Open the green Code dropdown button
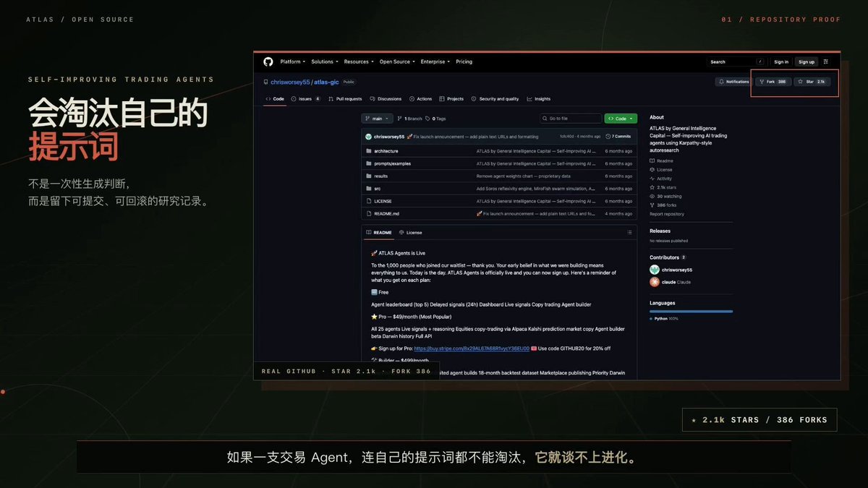This screenshot has width=868, height=488. click(621, 119)
